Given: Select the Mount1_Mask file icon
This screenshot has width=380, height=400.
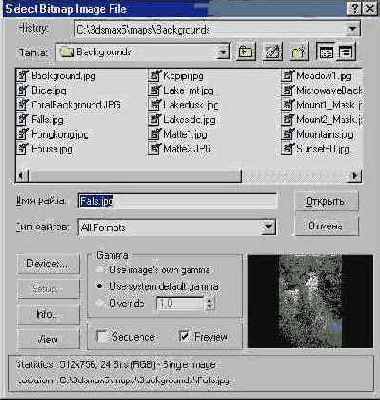Looking at the screenshot, I should point(288,105).
